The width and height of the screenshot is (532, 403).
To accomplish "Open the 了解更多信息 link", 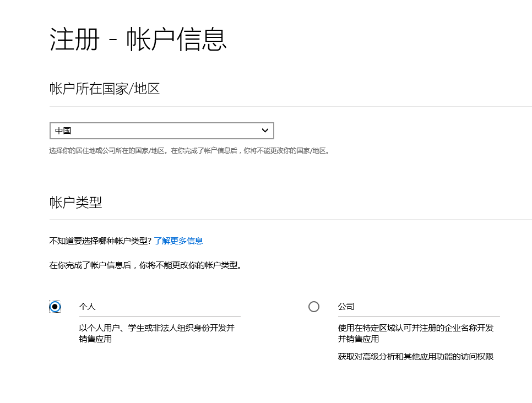I will [x=178, y=241].
